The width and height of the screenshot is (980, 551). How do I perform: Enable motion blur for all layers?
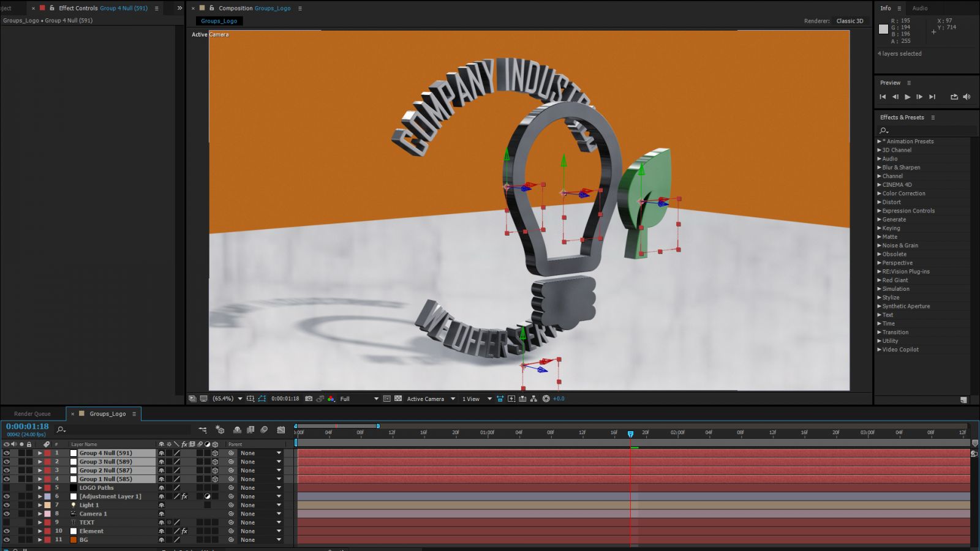(x=264, y=429)
